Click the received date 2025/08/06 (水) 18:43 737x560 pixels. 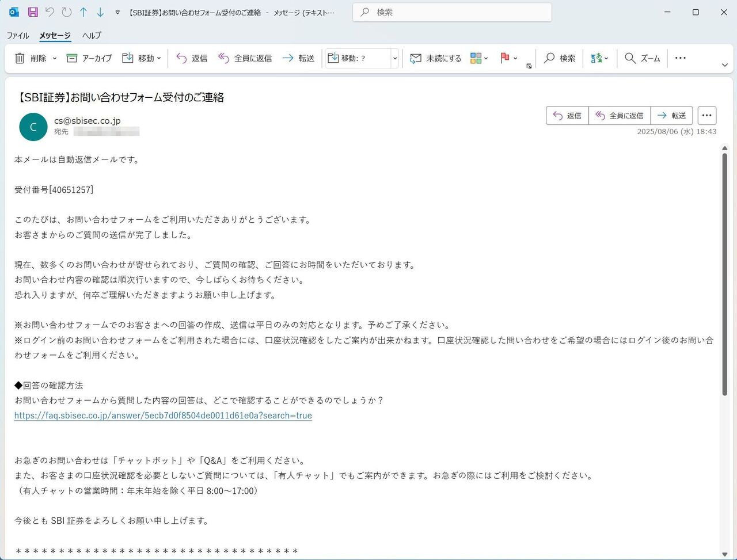(677, 132)
